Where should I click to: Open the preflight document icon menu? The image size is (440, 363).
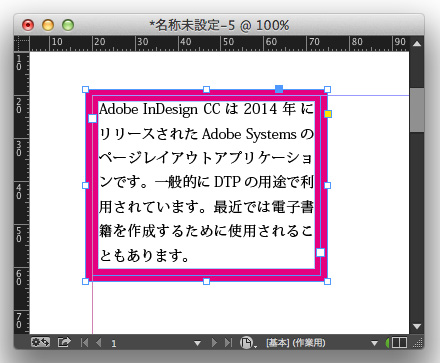248,343
